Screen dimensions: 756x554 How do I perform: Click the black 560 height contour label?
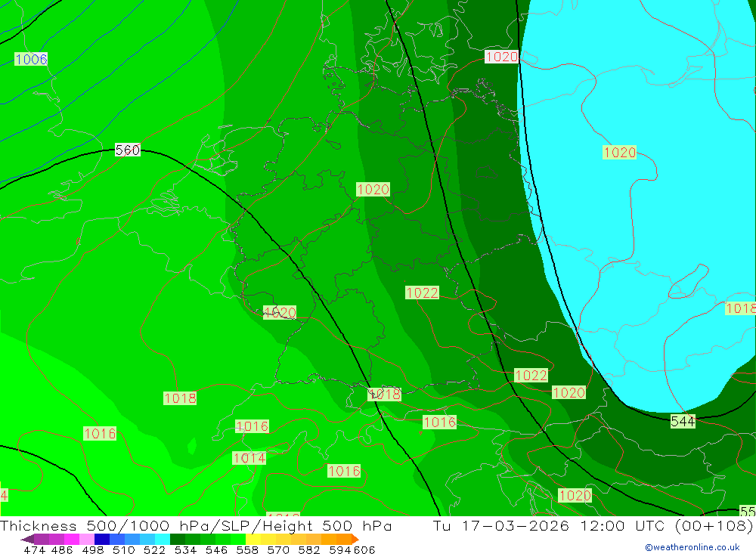tap(128, 150)
